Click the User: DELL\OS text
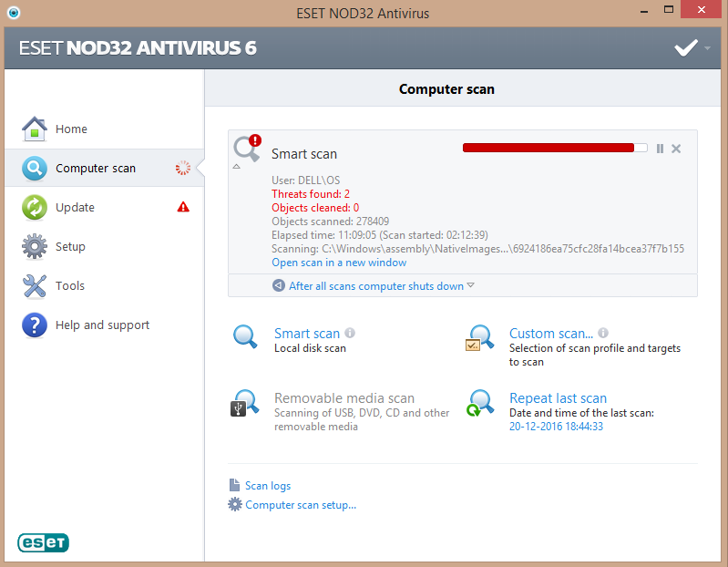Image resolution: width=728 pixels, height=567 pixels. (x=305, y=180)
